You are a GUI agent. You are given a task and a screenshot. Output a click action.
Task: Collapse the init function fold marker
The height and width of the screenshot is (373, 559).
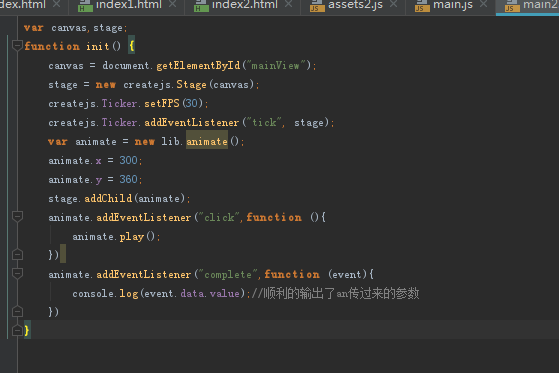[17, 46]
